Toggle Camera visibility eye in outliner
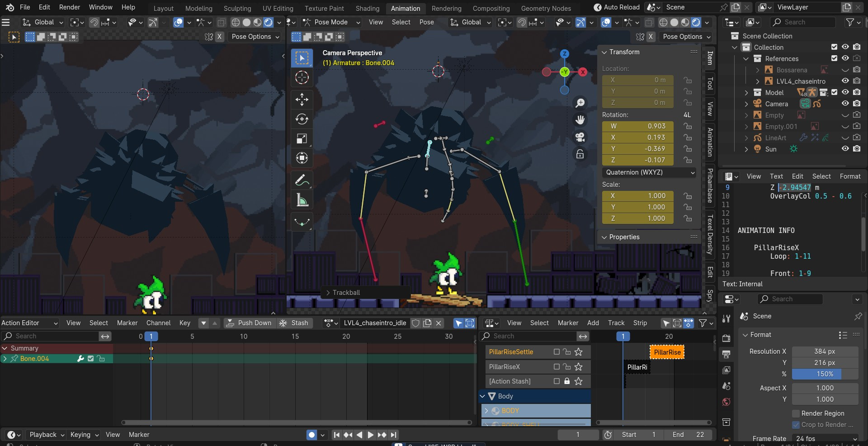Viewport: 868px width, 446px height. pos(845,104)
